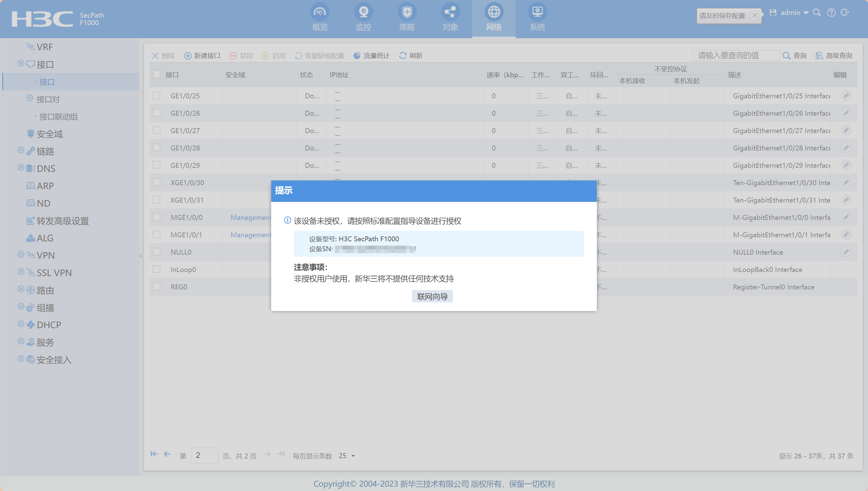The width and height of the screenshot is (868, 491).
Task: Click the help question mark icon
Action: coord(831,13)
